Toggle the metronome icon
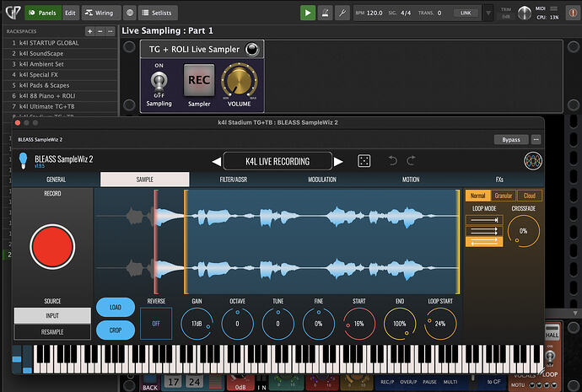 coord(325,13)
